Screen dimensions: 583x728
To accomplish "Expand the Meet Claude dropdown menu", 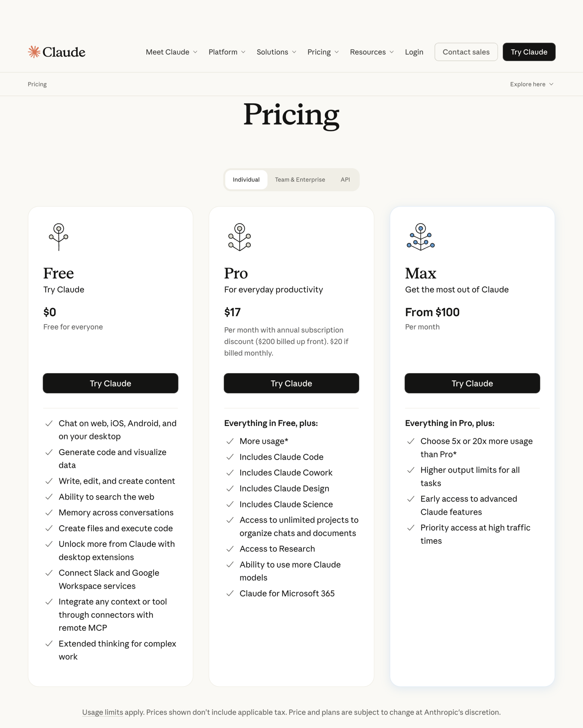I will coord(171,52).
